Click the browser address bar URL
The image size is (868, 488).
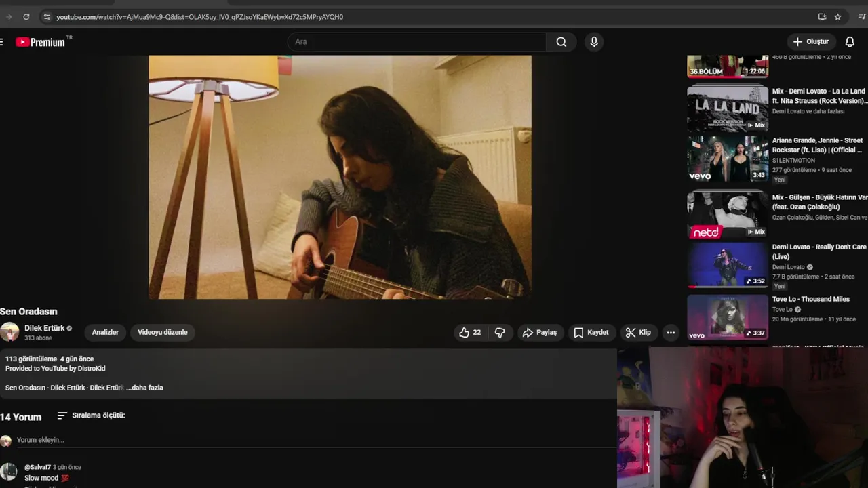(x=199, y=17)
